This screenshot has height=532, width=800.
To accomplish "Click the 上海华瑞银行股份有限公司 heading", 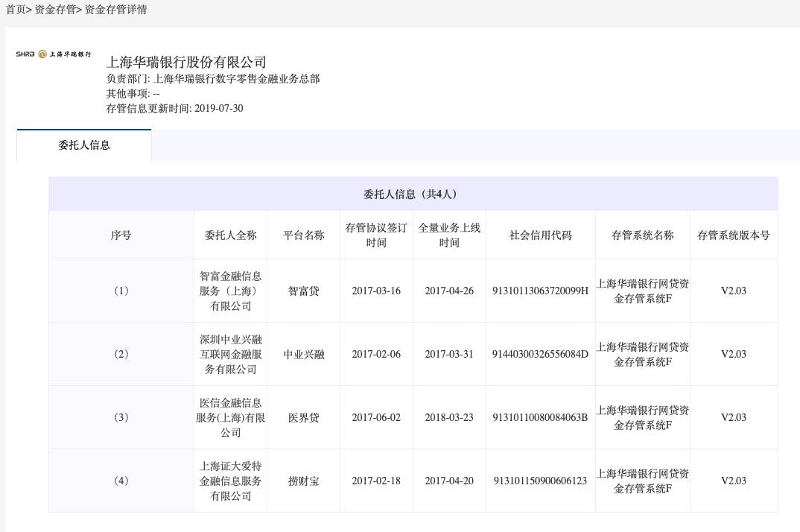I will (x=186, y=63).
